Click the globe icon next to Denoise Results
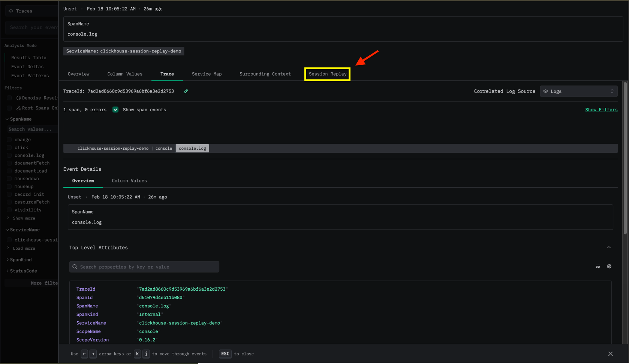The image size is (629, 364). click(19, 98)
